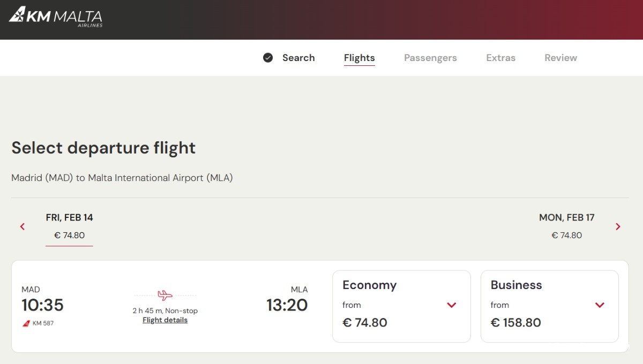The height and width of the screenshot is (364, 643).
Task: Click the airline tail icon beside KM 587
Action: pos(26,323)
